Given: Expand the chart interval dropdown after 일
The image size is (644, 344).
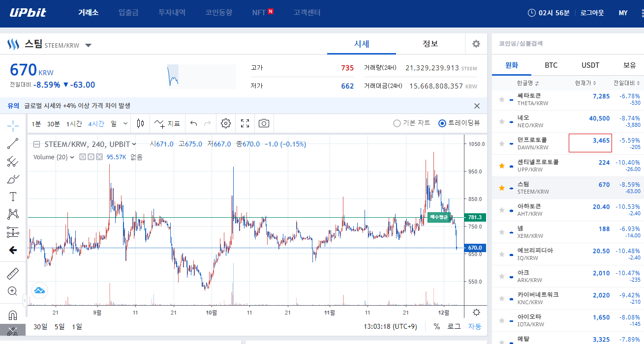Looking at the screenshot, I should (x=125, y=123).
